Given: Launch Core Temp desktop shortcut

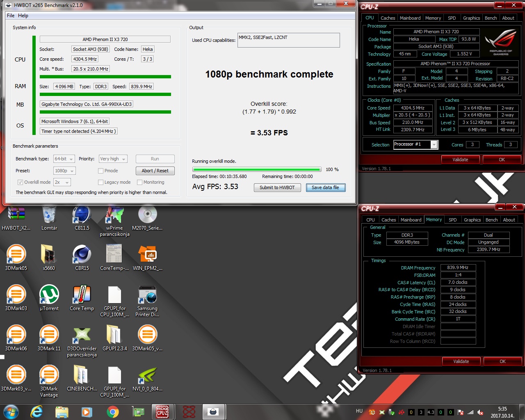Looking at the screenshot, I should tap(82, 298).
